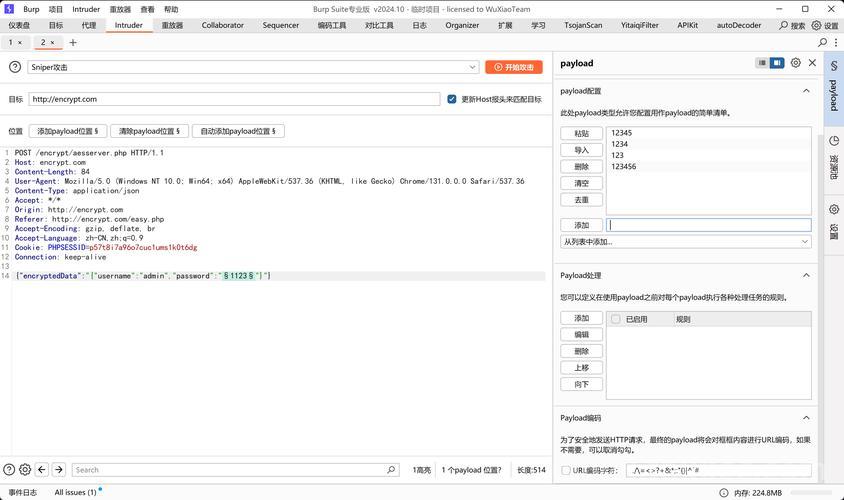Collapse the Payload processing section
This screenshot has height=500, width=844.
[806, 276]
